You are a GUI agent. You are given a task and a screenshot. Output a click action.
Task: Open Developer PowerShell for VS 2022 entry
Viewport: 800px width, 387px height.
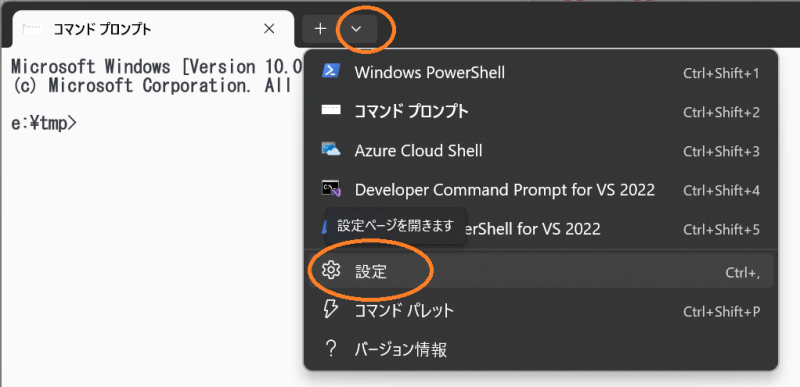[541, 229]
